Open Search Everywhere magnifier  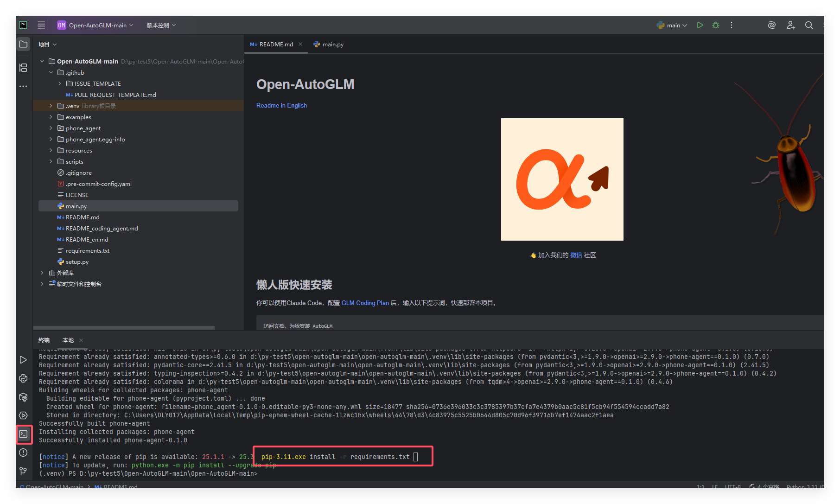pyautogui.click(x=809, y=25)
